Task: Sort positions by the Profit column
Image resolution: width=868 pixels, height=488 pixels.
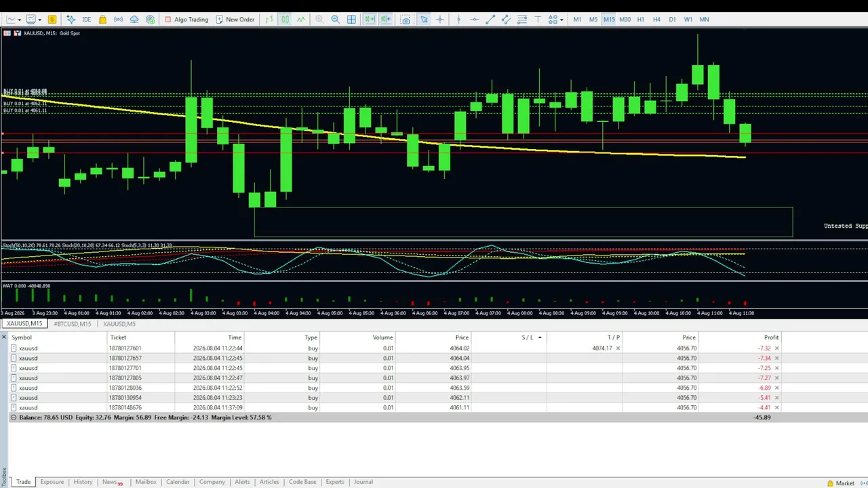Action: [x=771, y=338]
